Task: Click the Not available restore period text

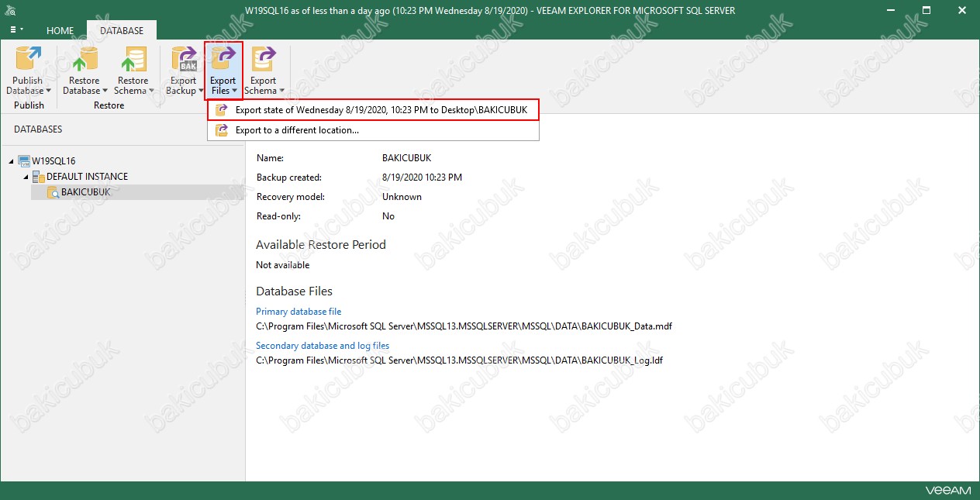Action: pos(283,265)
